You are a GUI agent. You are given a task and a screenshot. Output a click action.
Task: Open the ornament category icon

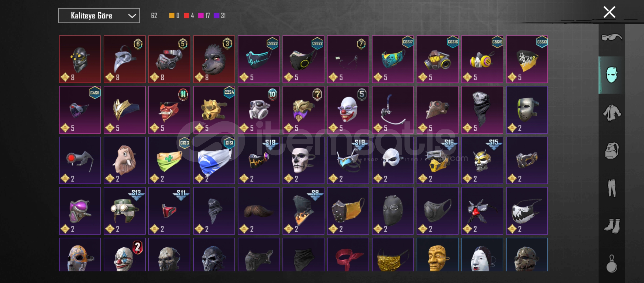coord(612,264)
